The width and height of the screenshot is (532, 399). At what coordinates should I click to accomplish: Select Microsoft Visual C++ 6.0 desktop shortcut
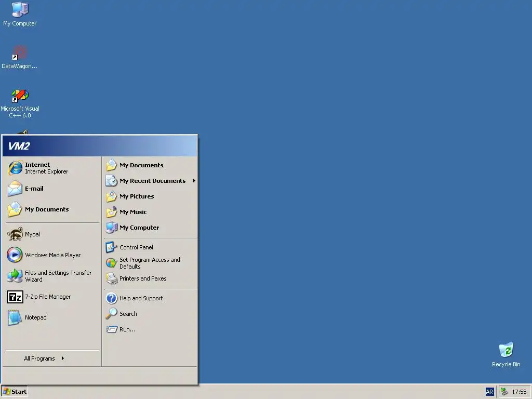[x=20, y=103]
